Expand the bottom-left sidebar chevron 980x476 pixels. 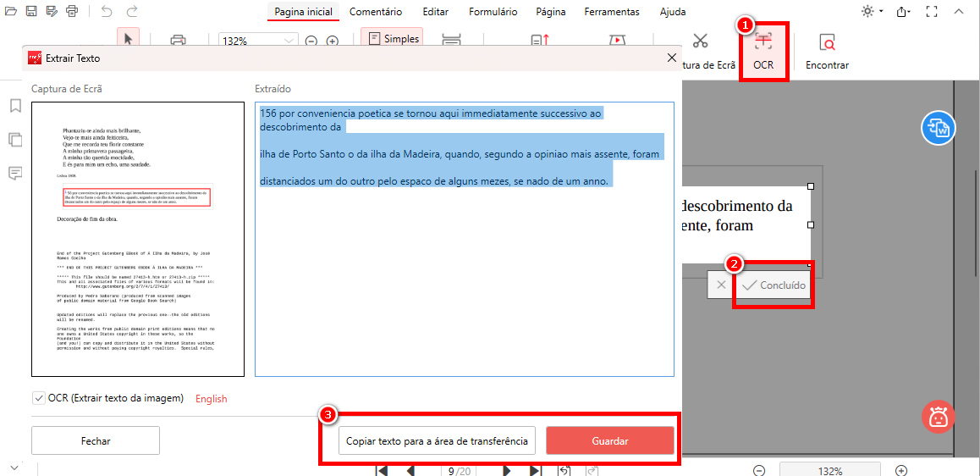pos(15,467)
